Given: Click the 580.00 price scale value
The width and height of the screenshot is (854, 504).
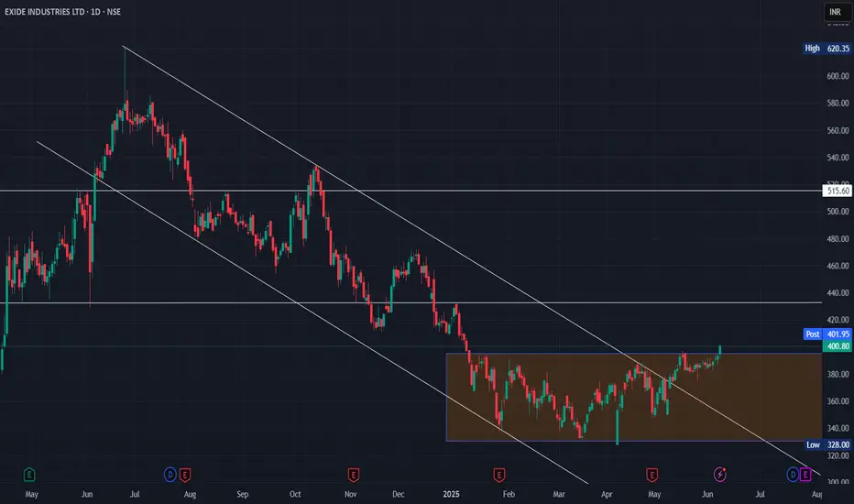Looking at the screenshot, I should click(838, 103).
